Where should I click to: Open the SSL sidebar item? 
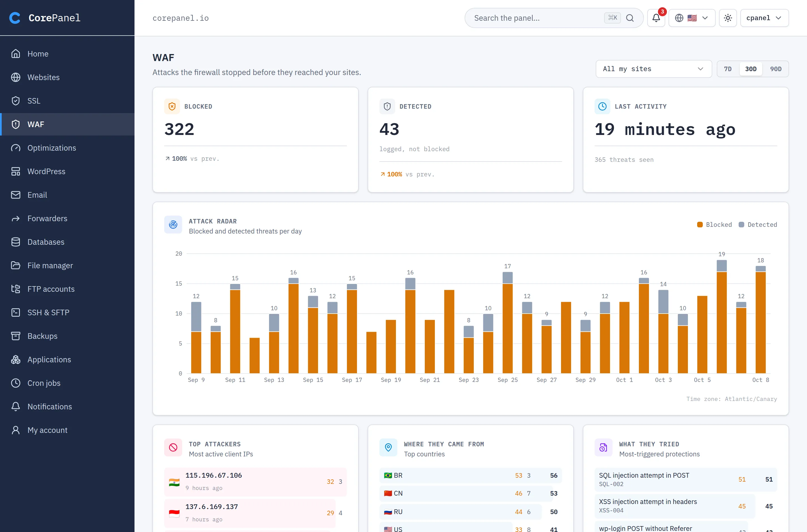point(67,101)
